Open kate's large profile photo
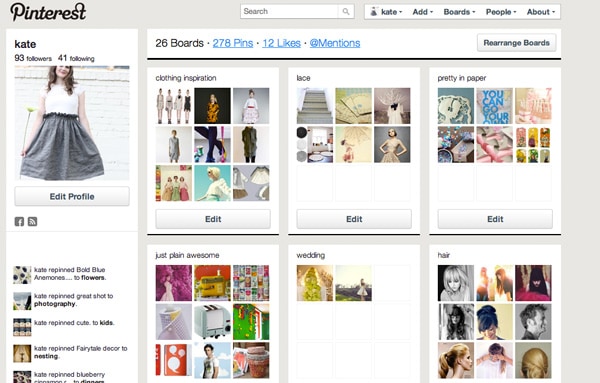600x383 pixels. pyautogui.click(x=72, y=123)
